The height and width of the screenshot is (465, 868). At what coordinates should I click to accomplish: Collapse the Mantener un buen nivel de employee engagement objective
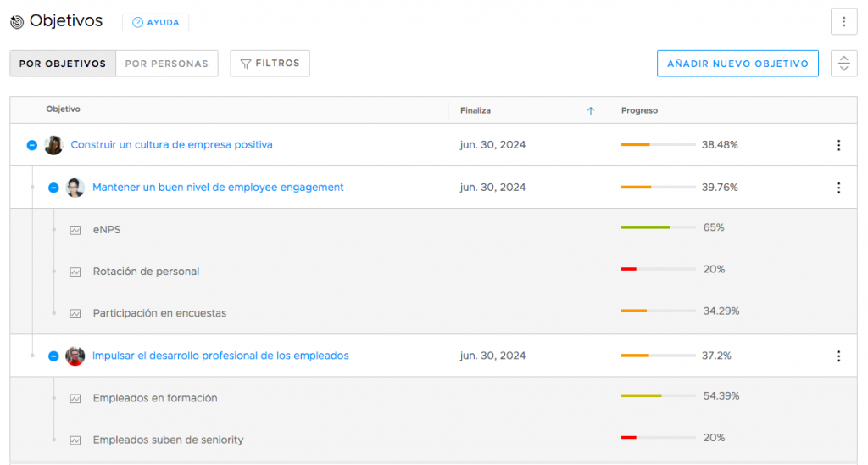pos(53,188)
